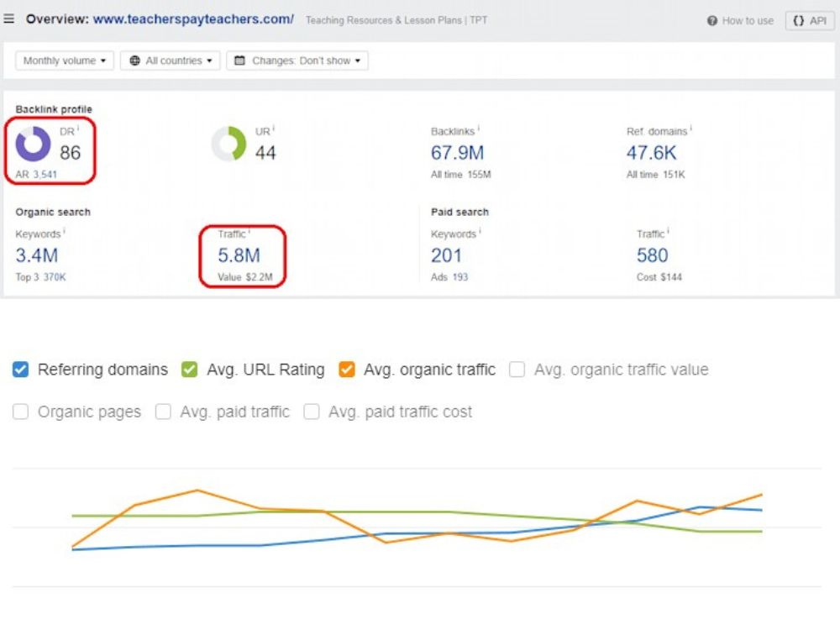Uncheck the Avg. URL Rating checkbox

click(189, 370)
